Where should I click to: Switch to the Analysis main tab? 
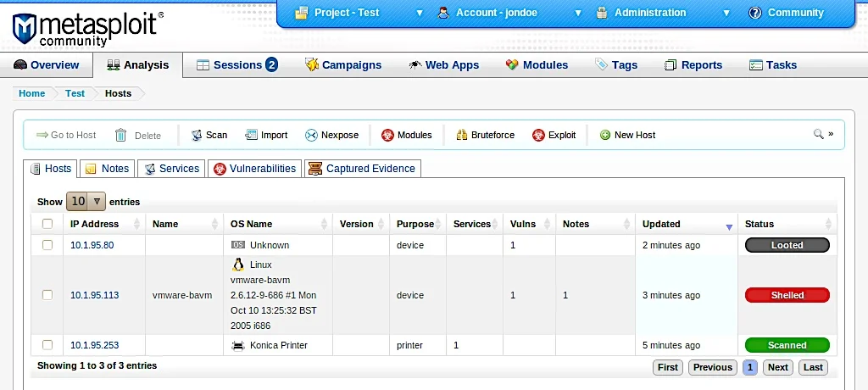pyautogui.click(x=137, y=64)
